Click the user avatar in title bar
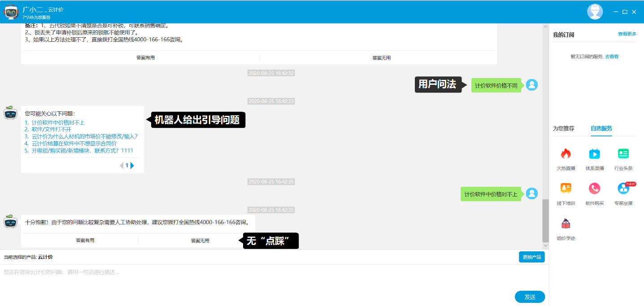Screen dimensions: 644x306 (x=595, y=12)
